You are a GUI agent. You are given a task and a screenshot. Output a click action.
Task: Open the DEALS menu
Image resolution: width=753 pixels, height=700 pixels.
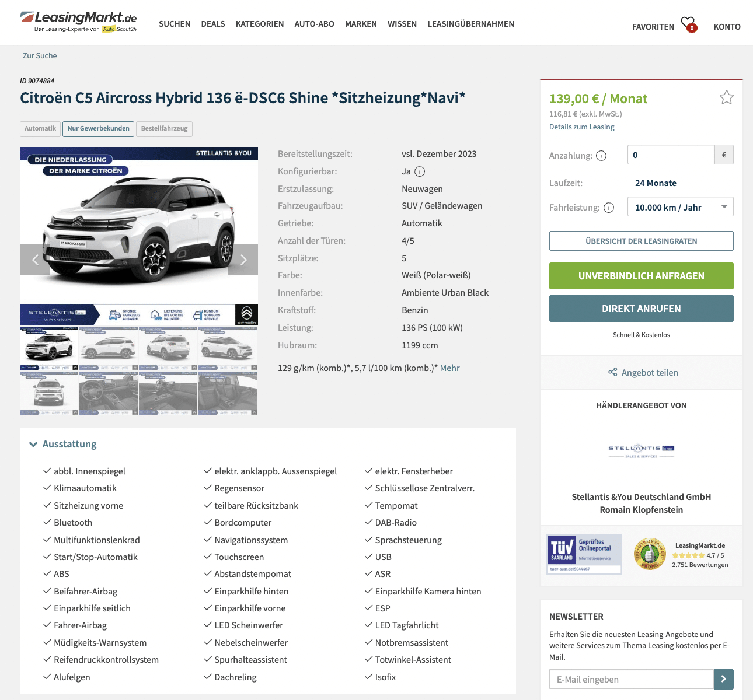pos(213,24)
